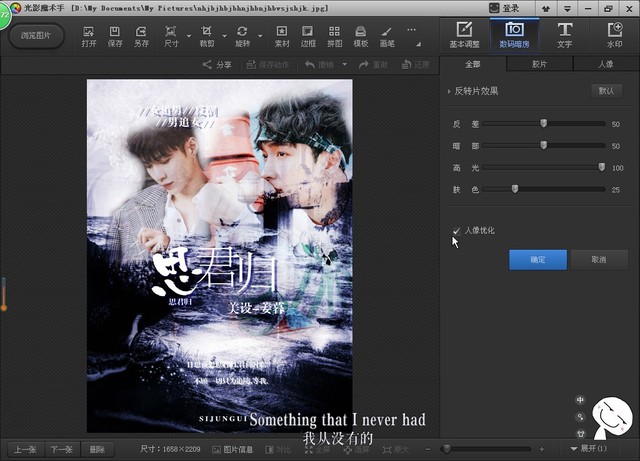Click the 取消 button
Screen dimensions: 640x461
(x=598, y=259)
